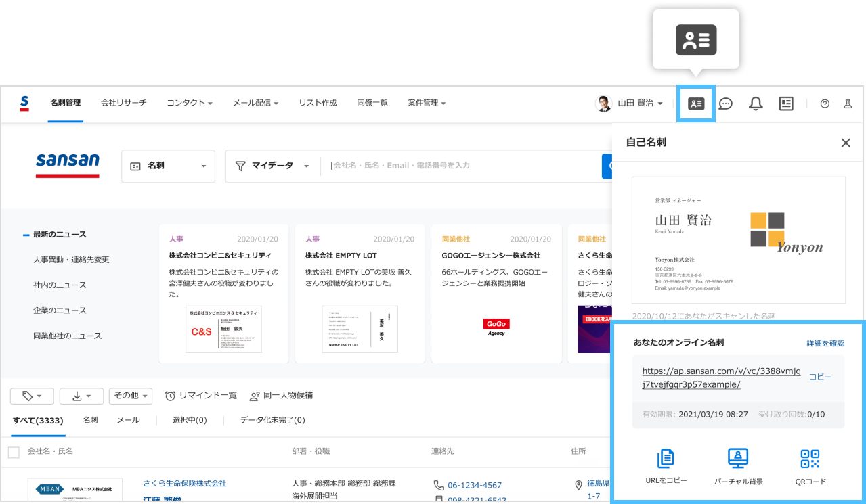Screen dimensions: 866x504
Task: Click the URLをコピー icon
Action: 666,459
